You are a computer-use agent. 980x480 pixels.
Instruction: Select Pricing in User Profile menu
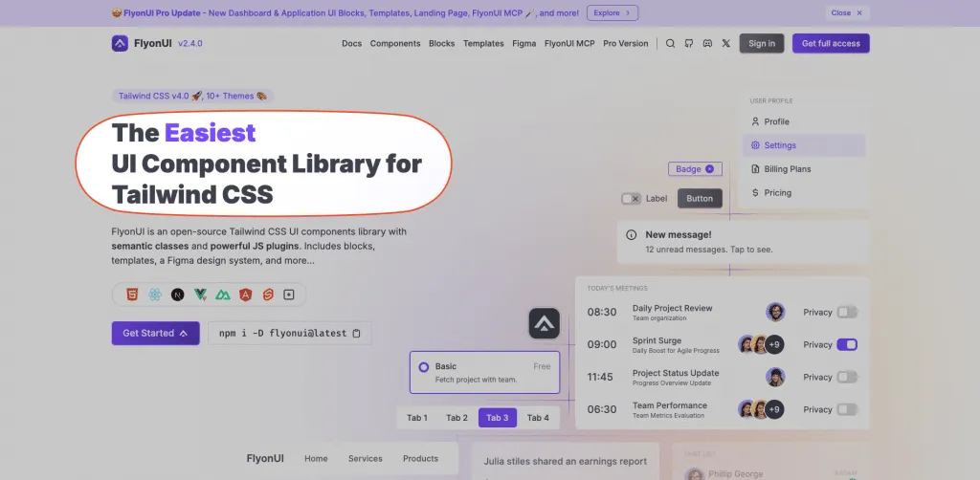[x=804, y=193]
